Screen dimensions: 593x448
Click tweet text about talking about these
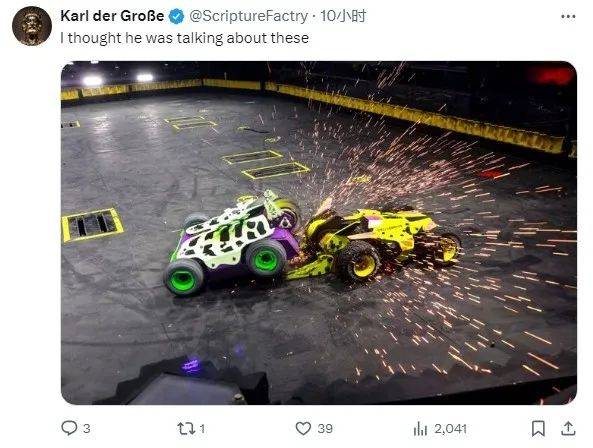point(185,38)
